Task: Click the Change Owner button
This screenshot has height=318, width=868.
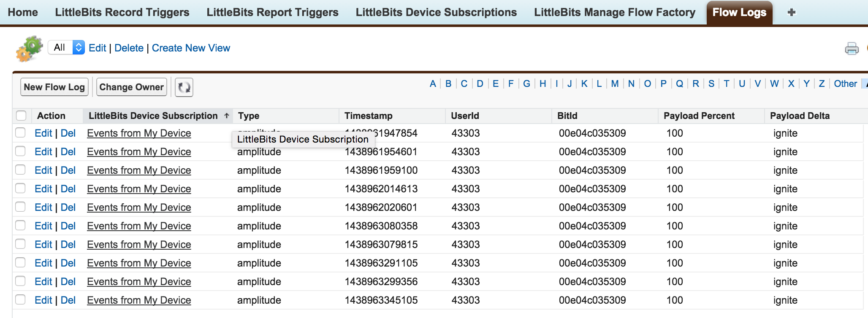Action: pos(131,87)
